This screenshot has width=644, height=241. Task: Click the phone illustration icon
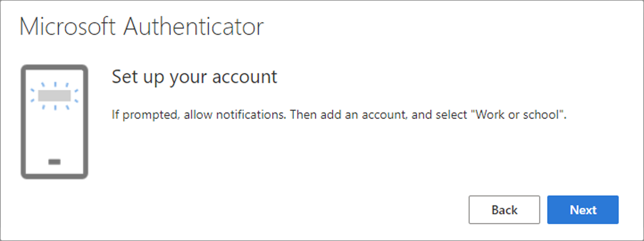click(x=54, y=122)
